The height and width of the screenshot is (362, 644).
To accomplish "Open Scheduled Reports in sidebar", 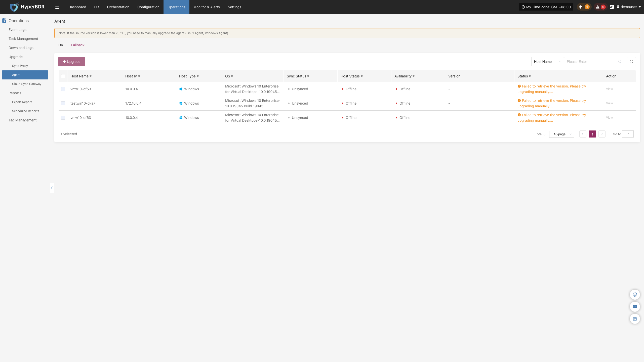I will point(25,111).
